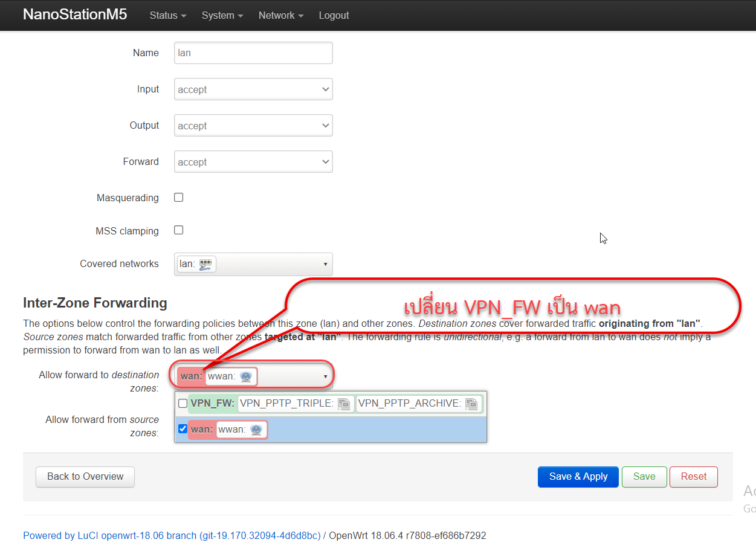Screen dimensions: 756x545
Task: Open the Input policy dropdown
Action: coord(253,89)
